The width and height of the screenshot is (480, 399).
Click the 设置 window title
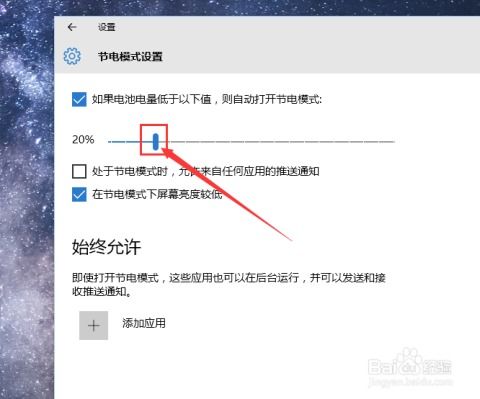tap(107, 27)
